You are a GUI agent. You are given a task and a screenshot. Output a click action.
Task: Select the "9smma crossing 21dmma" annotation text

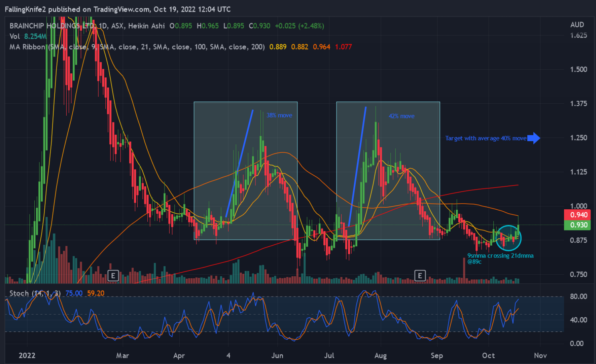tap(500, 256)
